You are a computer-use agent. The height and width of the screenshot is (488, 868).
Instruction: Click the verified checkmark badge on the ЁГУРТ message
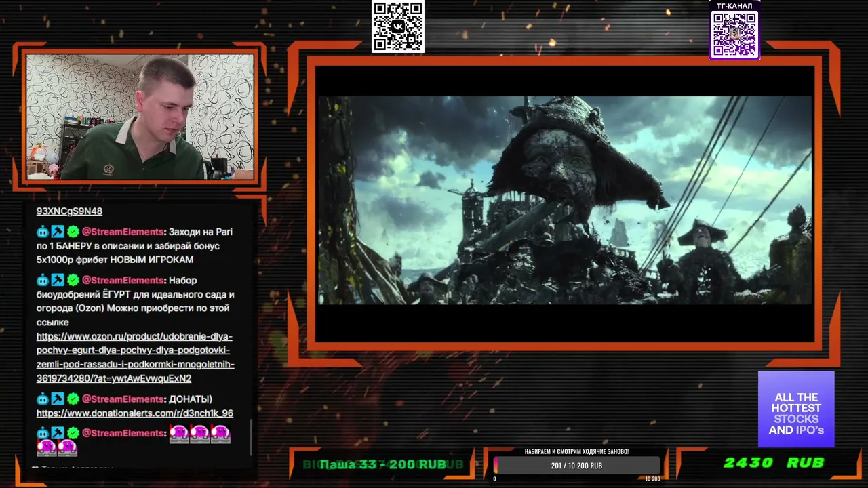73,280
